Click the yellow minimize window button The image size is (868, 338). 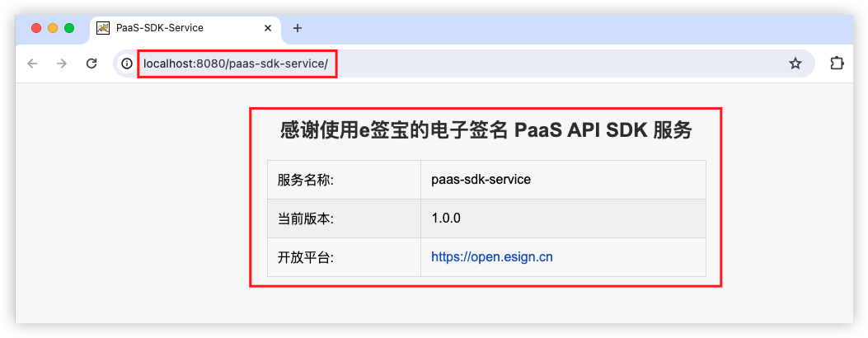[53, 28]
